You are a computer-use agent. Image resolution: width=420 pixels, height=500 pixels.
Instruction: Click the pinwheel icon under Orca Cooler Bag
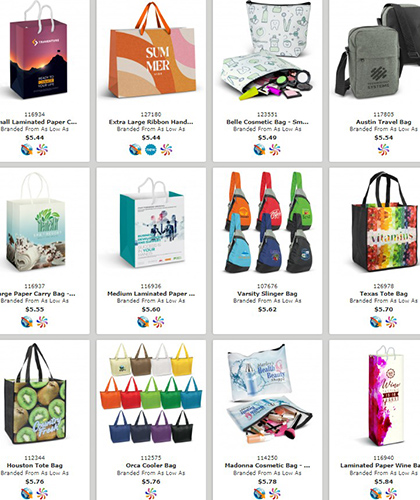(151, 494)
